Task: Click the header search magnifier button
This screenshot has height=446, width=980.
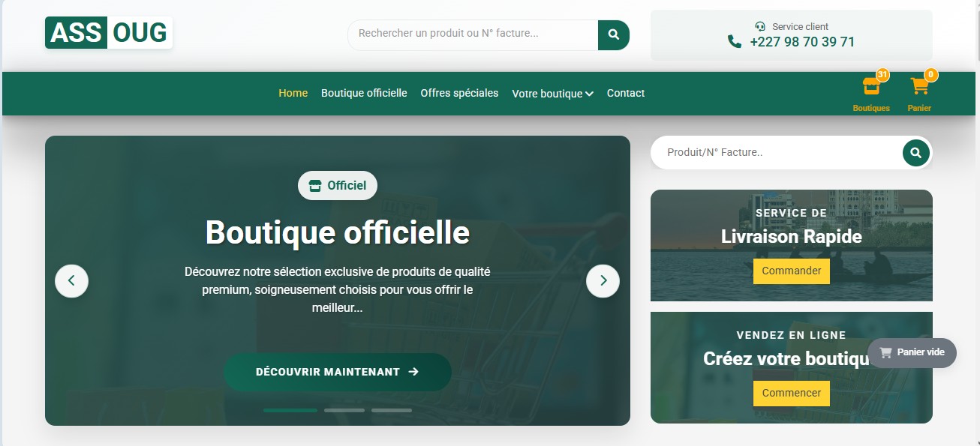Action: coord(613,34)
